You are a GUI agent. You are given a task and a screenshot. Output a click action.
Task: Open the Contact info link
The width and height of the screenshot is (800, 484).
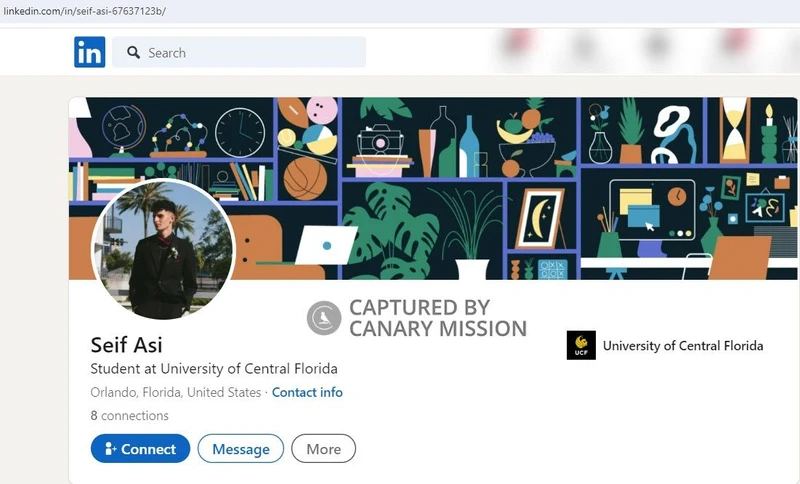click(307, 392)
